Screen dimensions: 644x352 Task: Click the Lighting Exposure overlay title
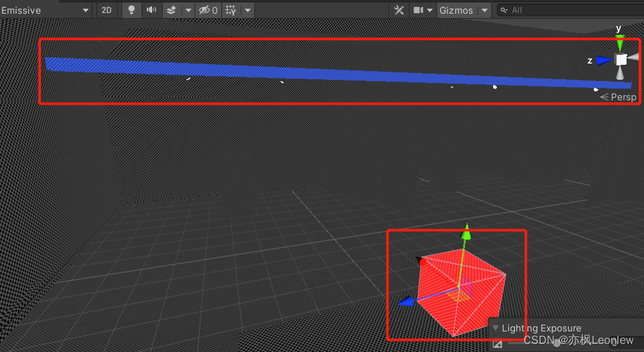pos(541,328)
